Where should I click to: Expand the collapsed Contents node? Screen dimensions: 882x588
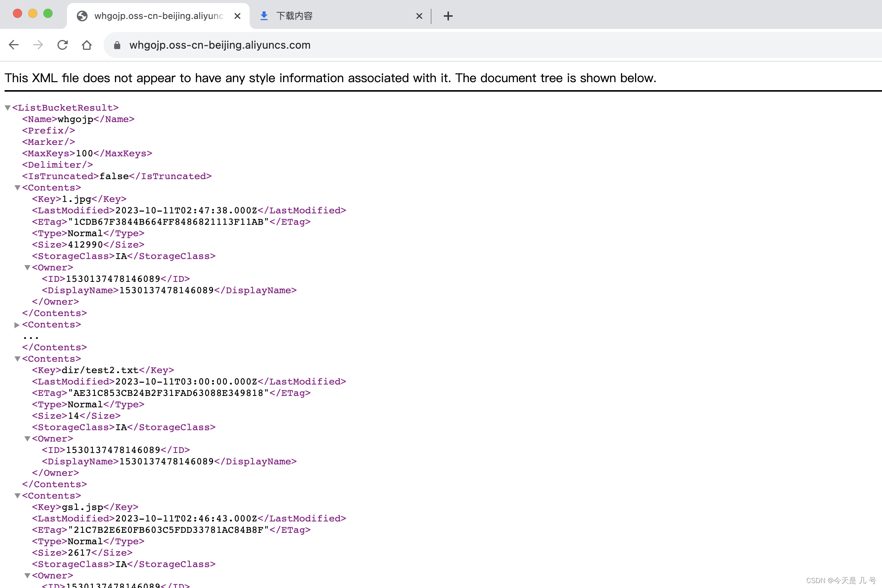[17, 325]
